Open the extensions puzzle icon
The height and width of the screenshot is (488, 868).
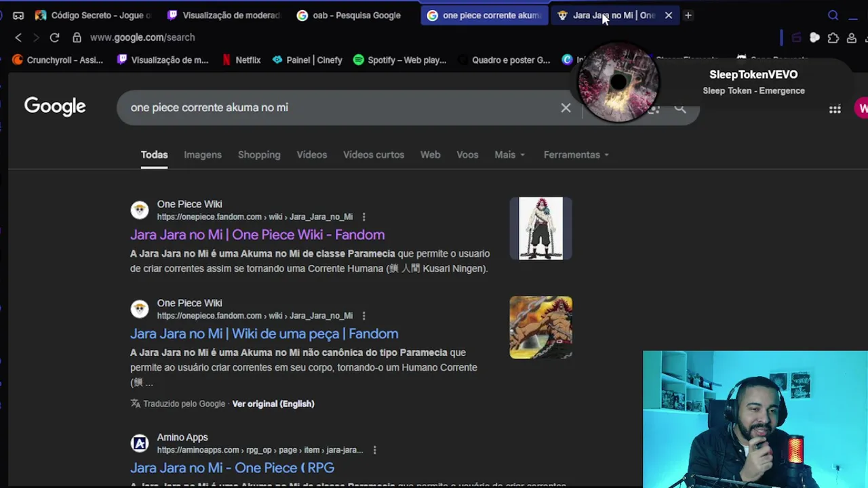tap(833, 38)
